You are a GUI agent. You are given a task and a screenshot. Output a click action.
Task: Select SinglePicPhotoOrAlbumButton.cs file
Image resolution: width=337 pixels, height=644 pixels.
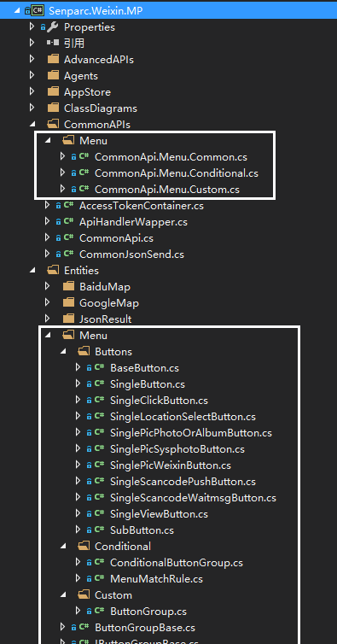191,432
